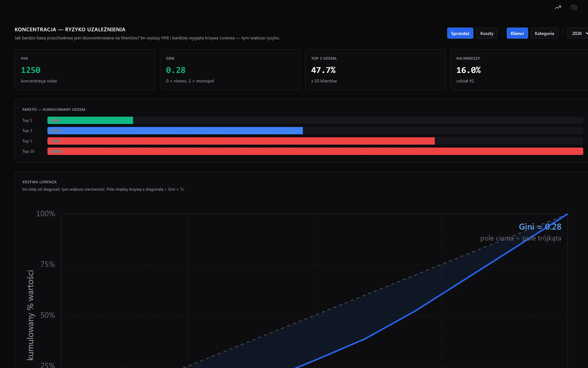
Task: Switch to Koszty view
Action: point(487,33)
